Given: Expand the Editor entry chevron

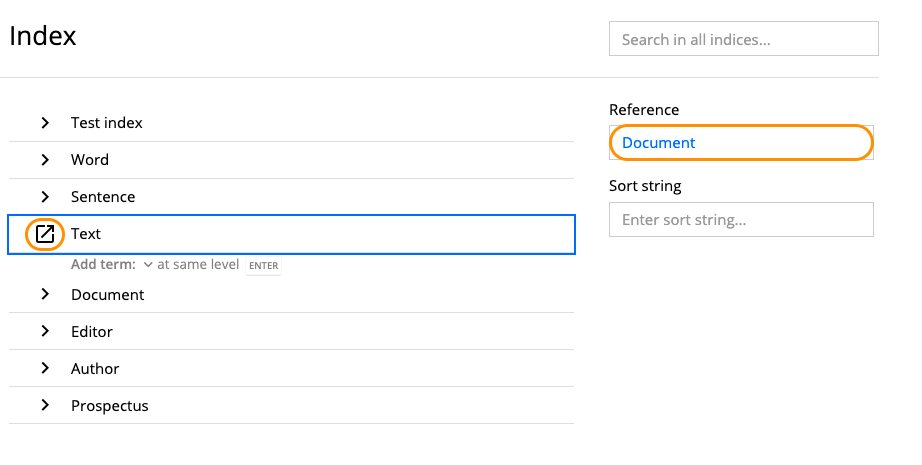Looking at the screenshot, I should coord(45,332).
